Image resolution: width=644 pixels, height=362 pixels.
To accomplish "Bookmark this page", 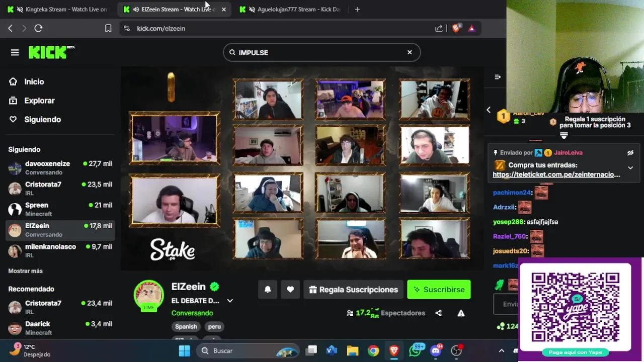I will [x=108, y=28].
